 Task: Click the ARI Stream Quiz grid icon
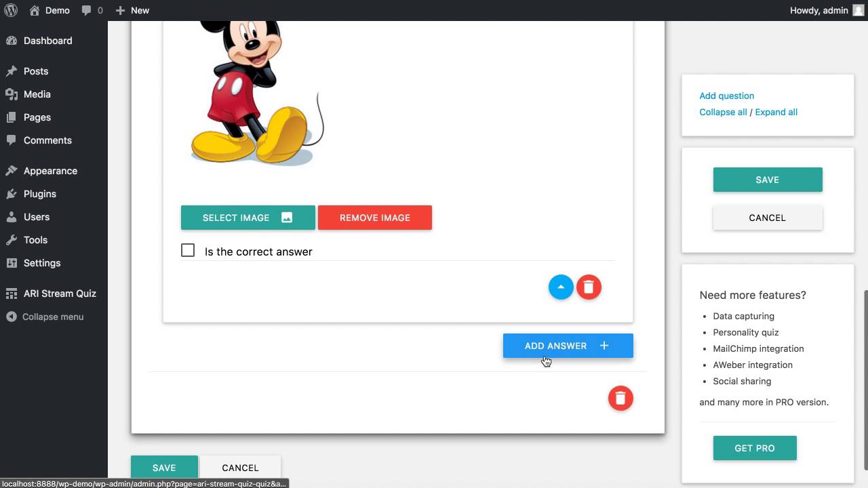[x=12, y=293]
